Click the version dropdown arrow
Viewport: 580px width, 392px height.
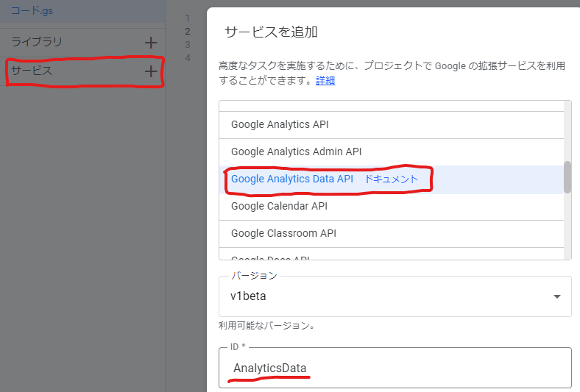click(x=557, y=296)
